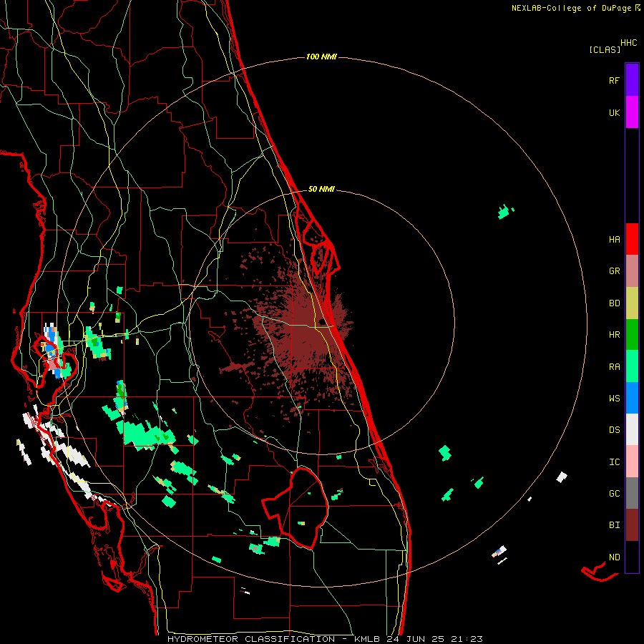644x644 pixels.
Task: Click the 'DS' legend label
Action: pos(614,430)
